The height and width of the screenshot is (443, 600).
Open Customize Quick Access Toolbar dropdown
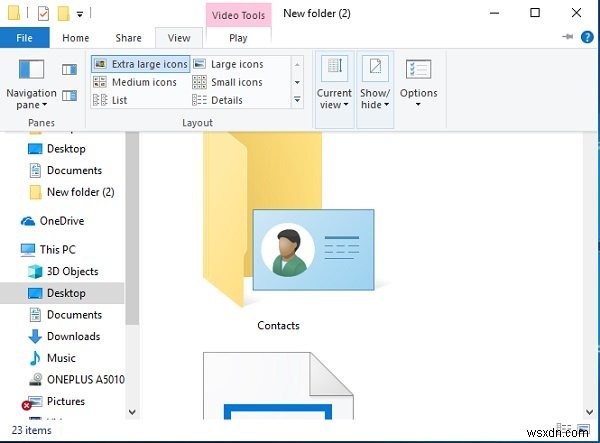pos(80,15)
